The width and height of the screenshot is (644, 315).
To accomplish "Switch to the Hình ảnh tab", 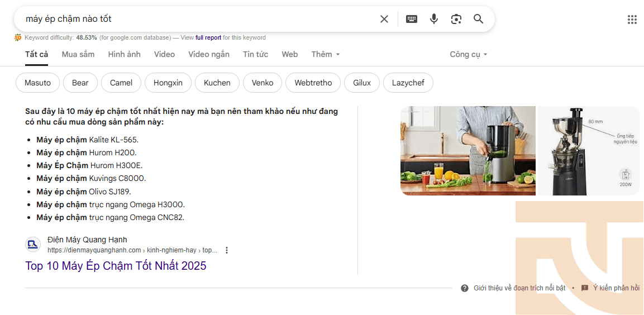I will pyautogui.click(x=124, y=54).
